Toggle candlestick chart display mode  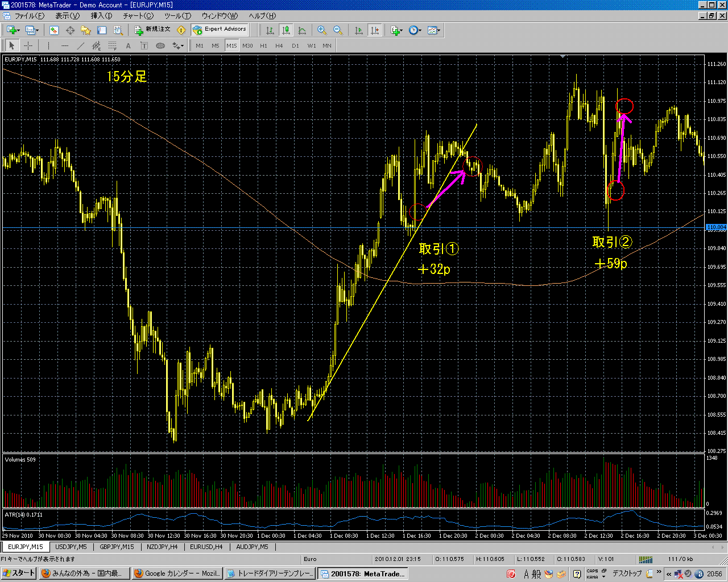(286, 30)
